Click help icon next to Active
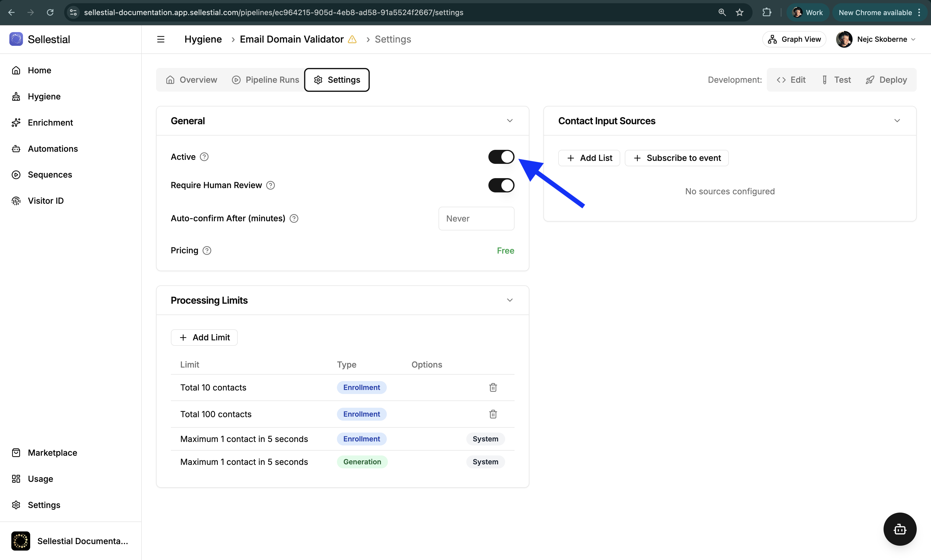 click(204, 157)
